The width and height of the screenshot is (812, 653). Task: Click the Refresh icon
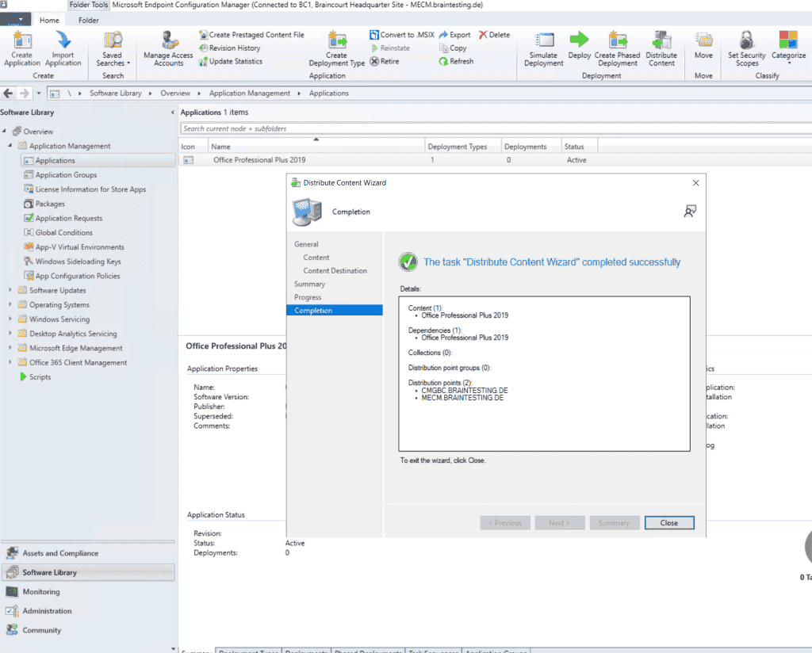[458, 60]
